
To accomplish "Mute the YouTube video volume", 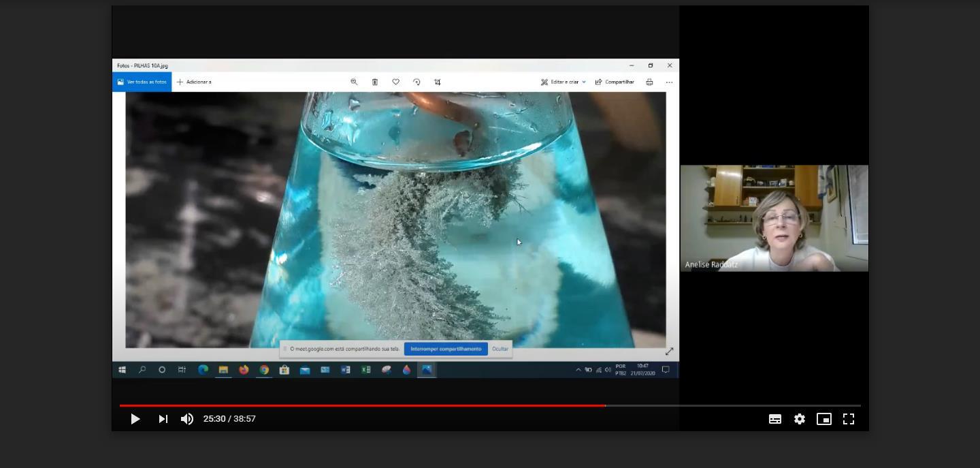I will click(186, 419).
